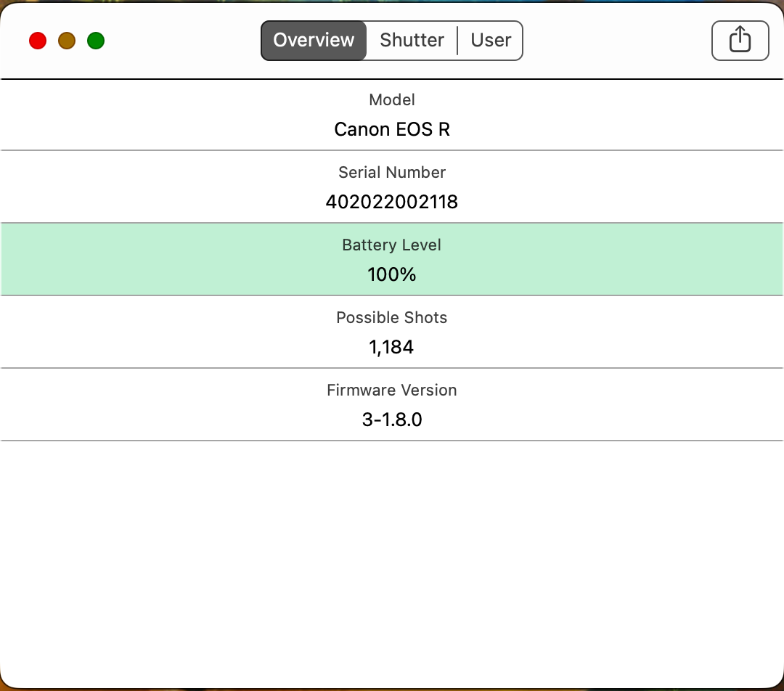
Task: Click the Battery Level label
Action: click(x=391, y=245)
